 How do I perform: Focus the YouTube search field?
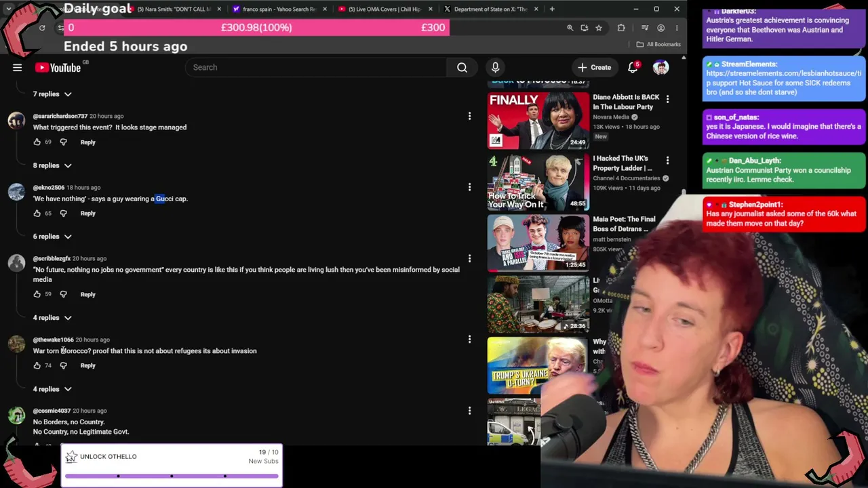(x=316, y=67)
